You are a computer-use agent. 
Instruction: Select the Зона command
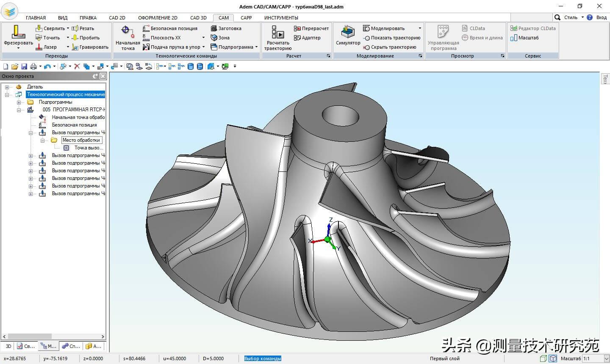tap(220, 38)
